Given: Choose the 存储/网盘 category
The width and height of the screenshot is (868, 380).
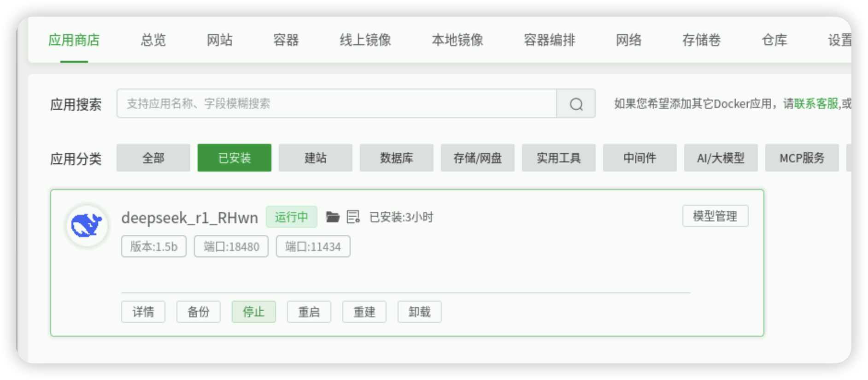Looking at the screenshot, I should point(478,158).
